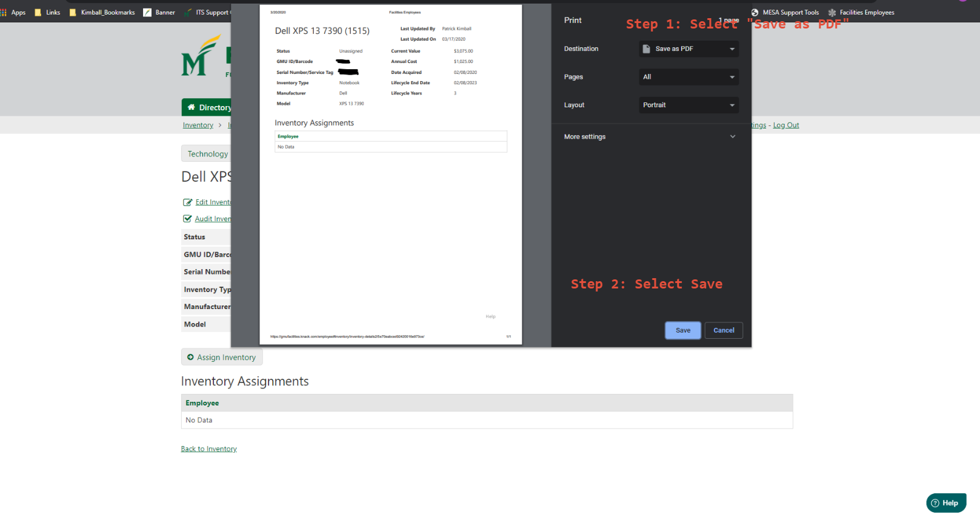Image resolution: width=980 pixels, height=523 pixels.
Task: Open the Pages dropdown set to All
Action: click(x=688, y=77)
